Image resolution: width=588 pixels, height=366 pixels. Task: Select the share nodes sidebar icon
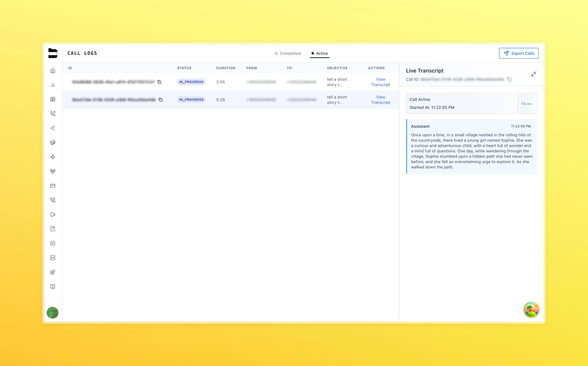[x=53, y=128]
